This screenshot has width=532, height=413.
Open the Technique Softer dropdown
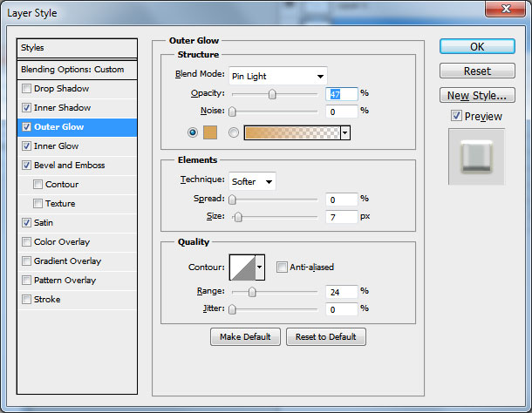pyautogui.click(x=252, y=181)
